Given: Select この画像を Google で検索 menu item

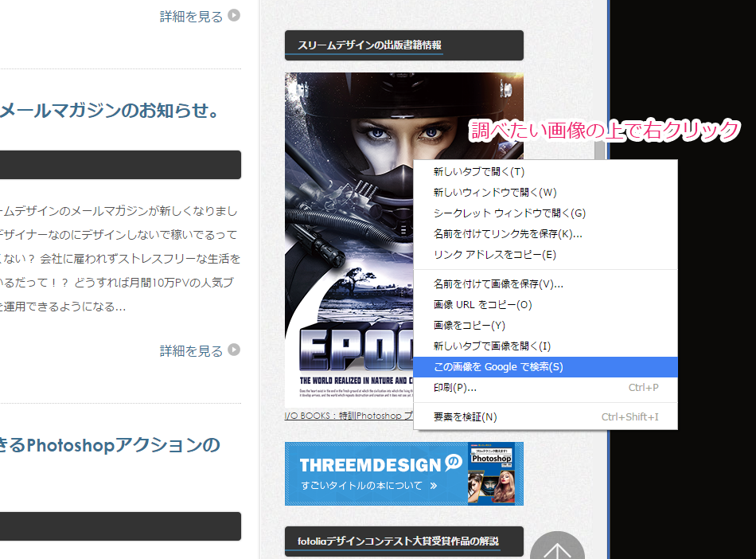Looking at the screenshot, I should pos(498,366).
